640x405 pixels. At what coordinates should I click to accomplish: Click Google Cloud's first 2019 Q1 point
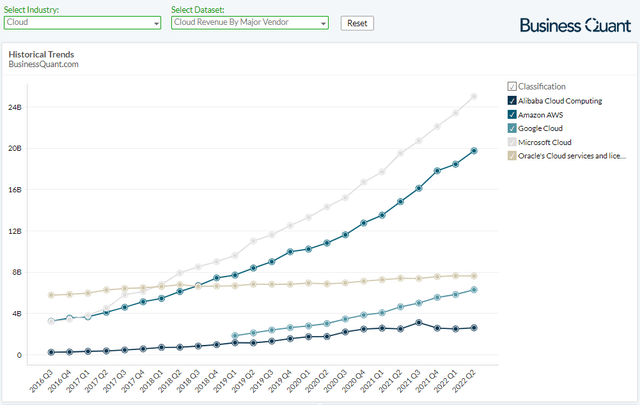click(235, 337)
